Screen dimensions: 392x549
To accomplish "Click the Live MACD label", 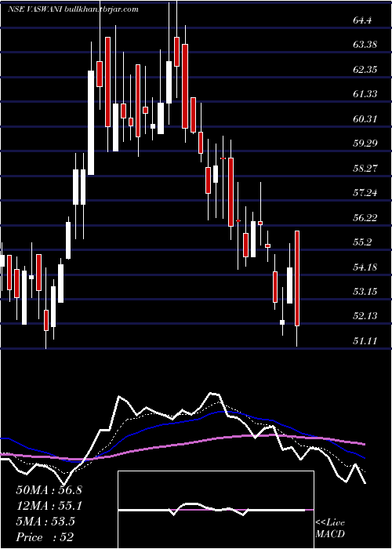I will pos(330,529).
